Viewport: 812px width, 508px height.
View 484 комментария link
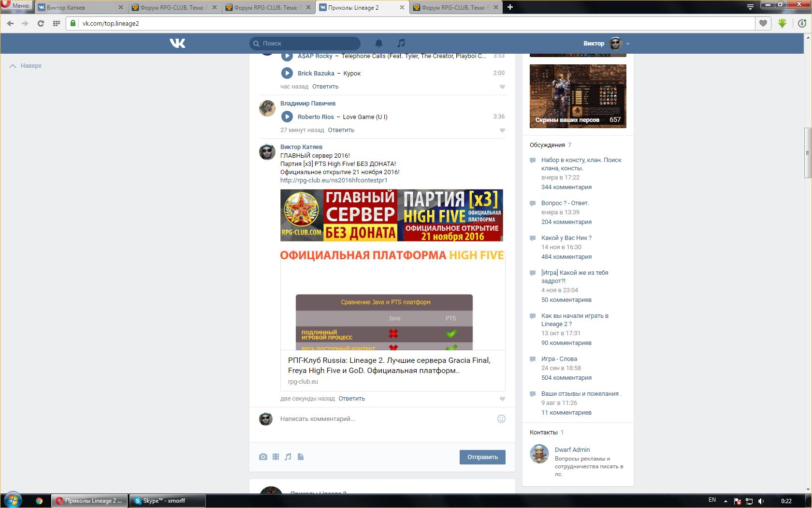pyautogui.click(x=566, y=257)
